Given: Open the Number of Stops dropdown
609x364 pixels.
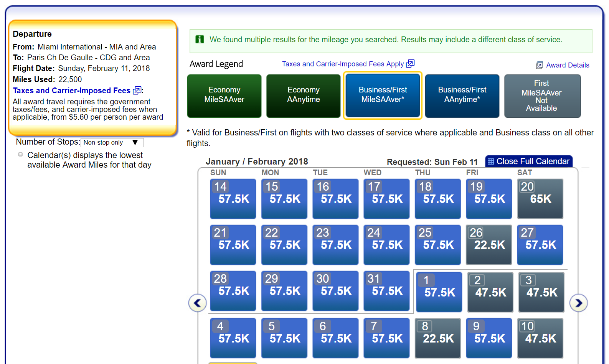Looking at the screenshot, I should 112,143.
